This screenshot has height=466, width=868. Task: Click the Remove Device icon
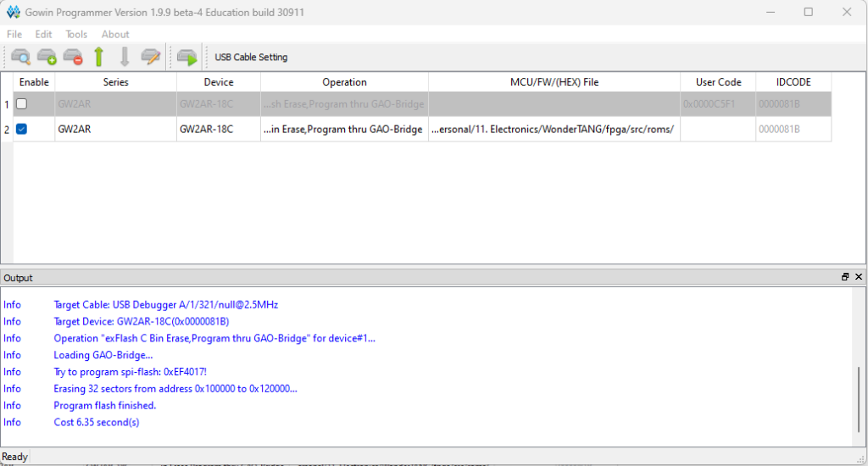(73, 58)
